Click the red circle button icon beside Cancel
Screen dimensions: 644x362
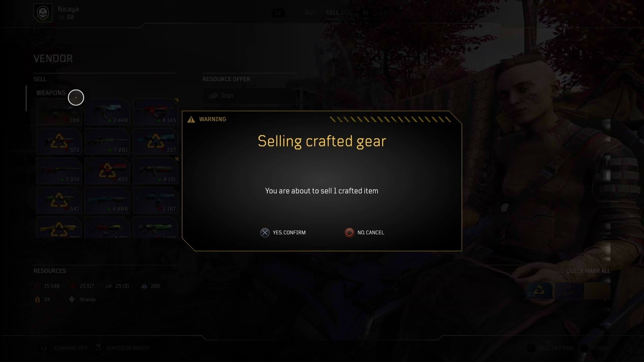tap(349, 232)
